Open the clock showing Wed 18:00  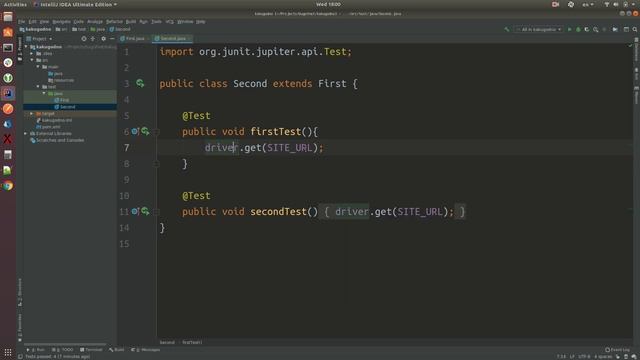point(328,4)
